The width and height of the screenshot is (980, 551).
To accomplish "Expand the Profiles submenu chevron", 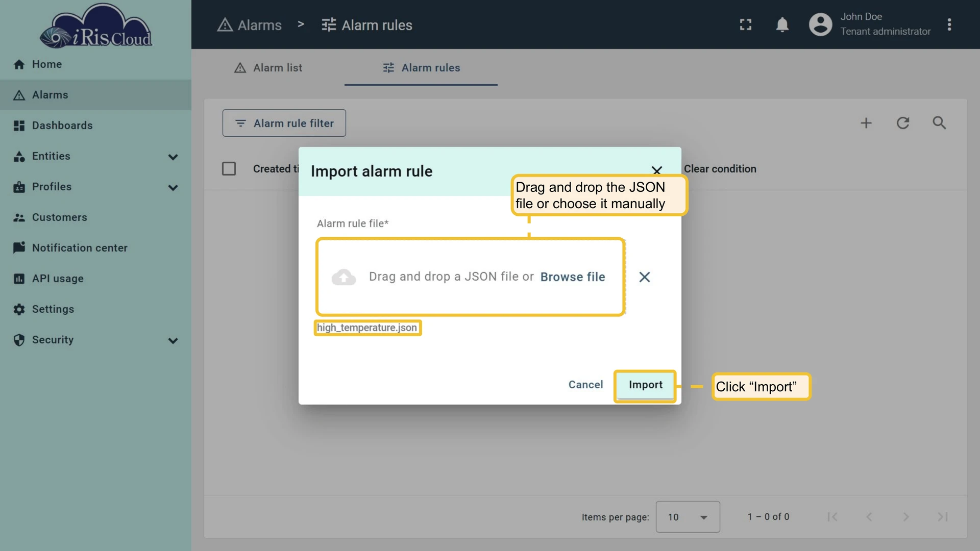I will click(173, 188).
